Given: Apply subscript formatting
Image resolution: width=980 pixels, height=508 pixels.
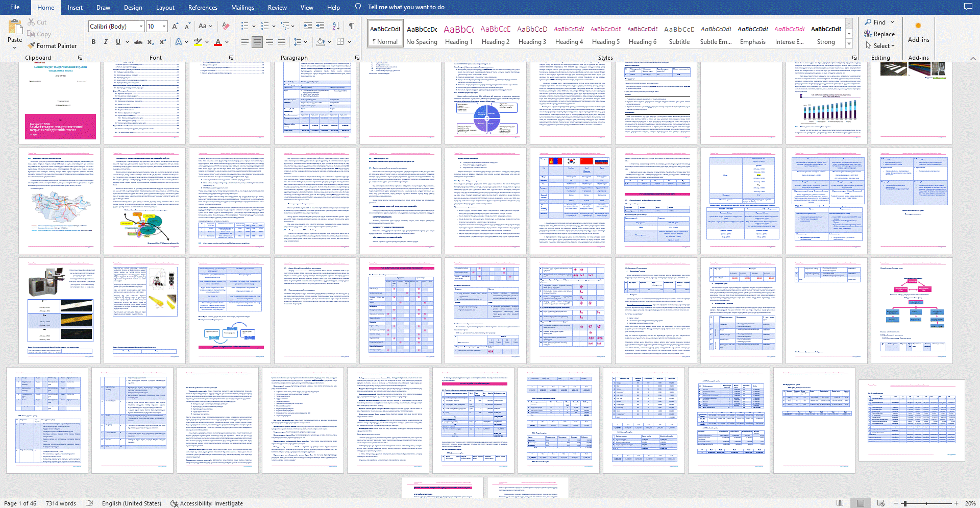Looking at the screenshot, I should click(151, 42).
